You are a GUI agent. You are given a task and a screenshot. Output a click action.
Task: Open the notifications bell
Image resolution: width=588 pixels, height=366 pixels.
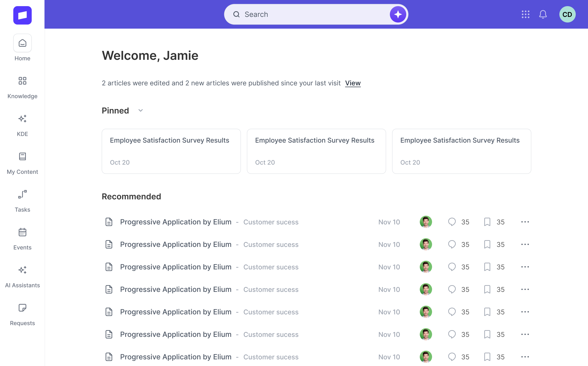pyautogui.click(x=543, y=14)
